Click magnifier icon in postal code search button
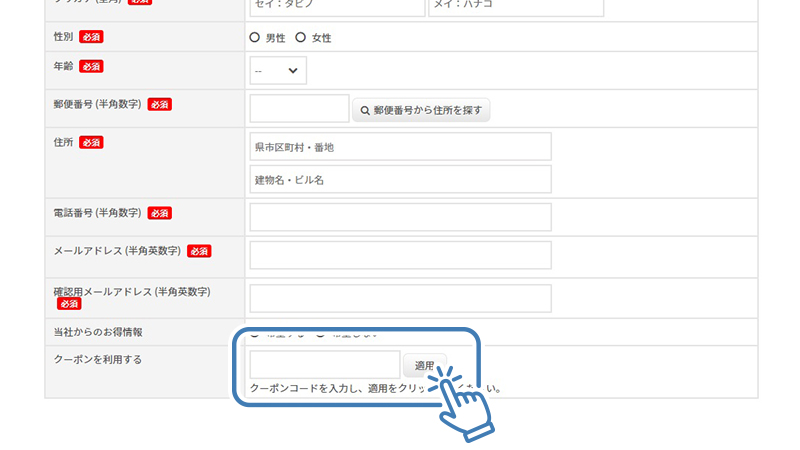This screenshot has width=800, height=450. 365,110
